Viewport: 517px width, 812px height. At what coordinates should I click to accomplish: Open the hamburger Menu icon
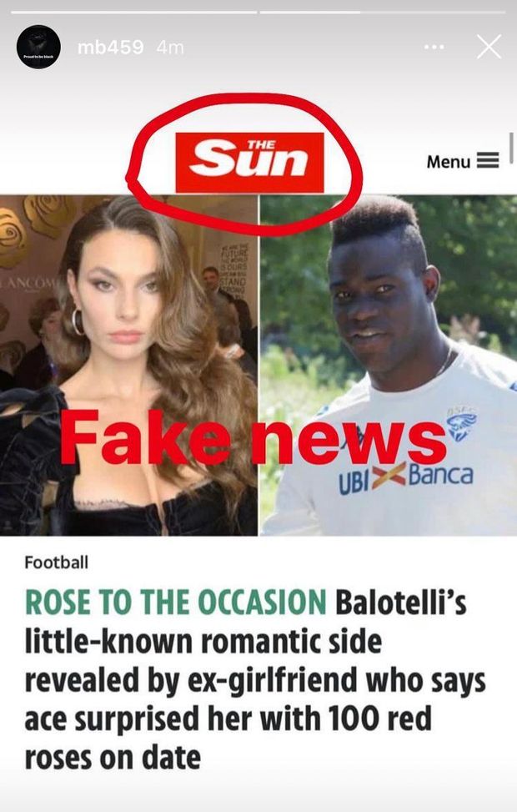tap(487, 161)
